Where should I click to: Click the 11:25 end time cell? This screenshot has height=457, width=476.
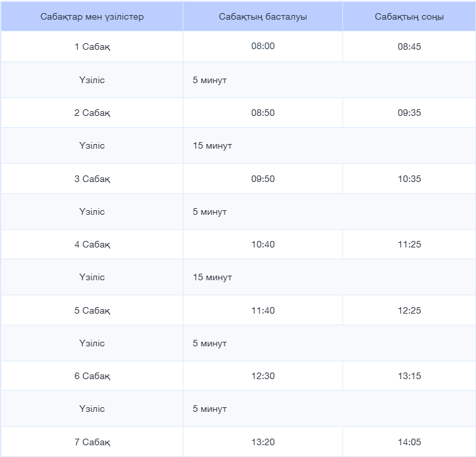click(409, 244)
